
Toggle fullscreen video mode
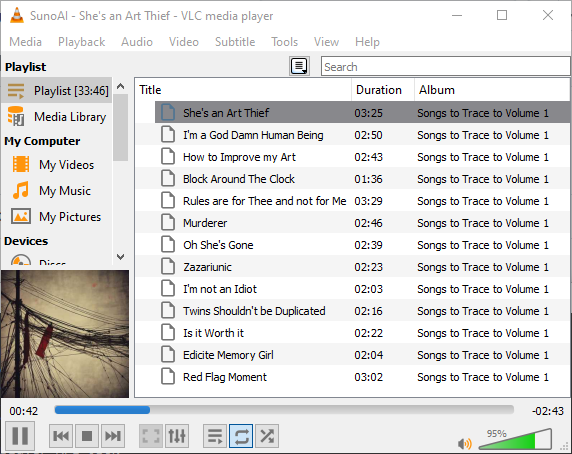151,436
